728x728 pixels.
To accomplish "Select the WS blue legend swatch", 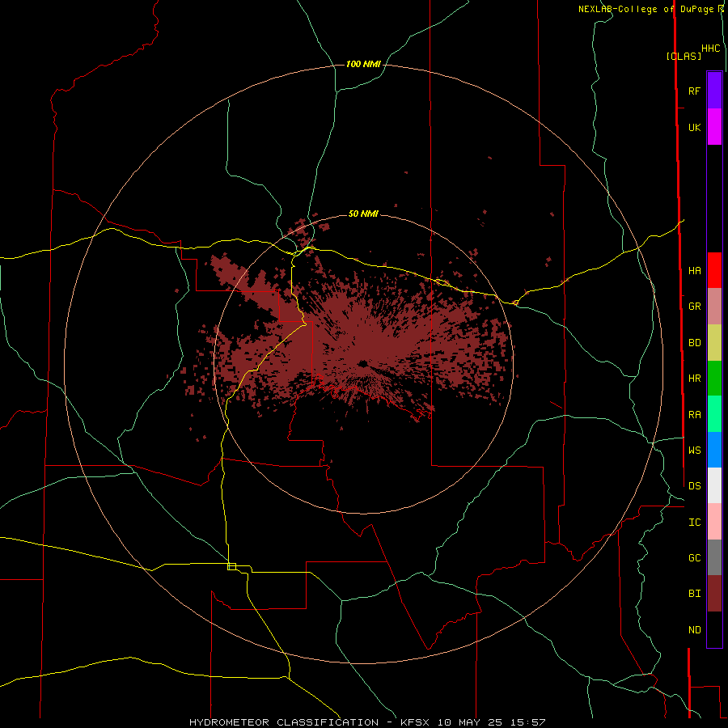I will [x=714, y=450].
